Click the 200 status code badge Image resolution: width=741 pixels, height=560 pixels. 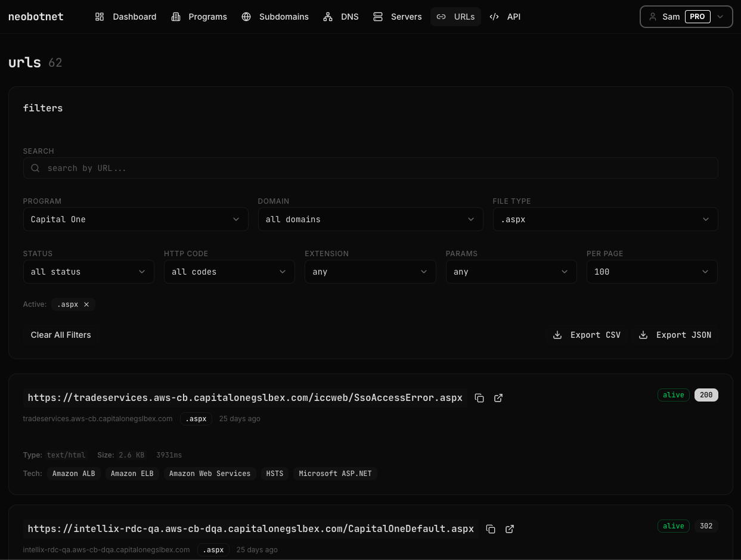tap(706, 395)
